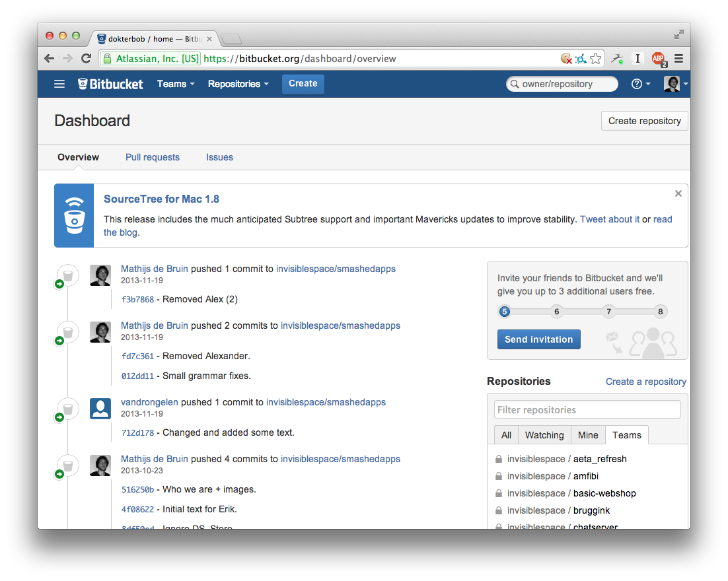Select the Watching repositories filter tab
The width and height of the screenshot is (728, 581).
544,435
